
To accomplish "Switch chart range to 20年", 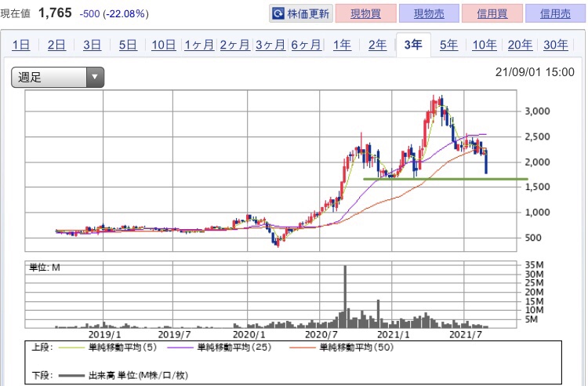I will pos(520,45).
